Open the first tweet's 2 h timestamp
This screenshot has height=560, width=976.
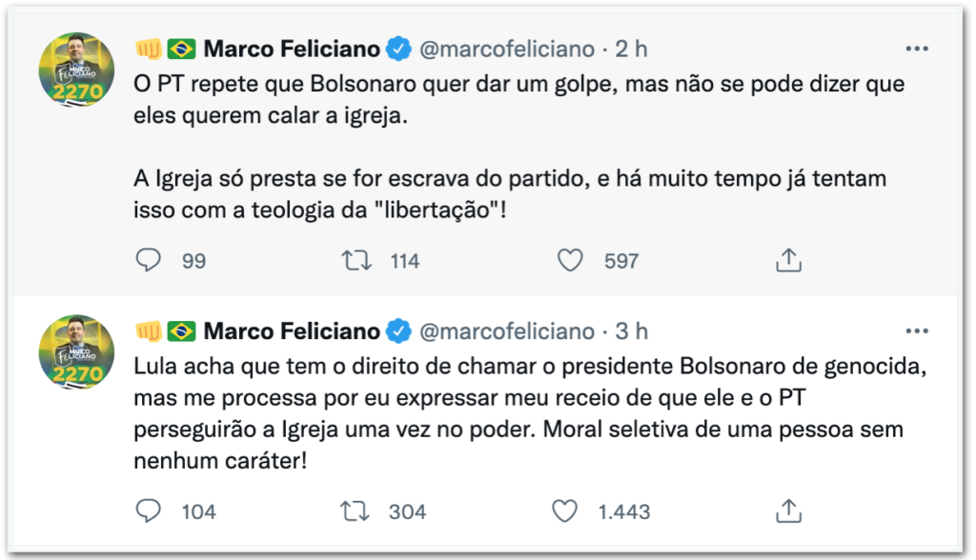633,49
